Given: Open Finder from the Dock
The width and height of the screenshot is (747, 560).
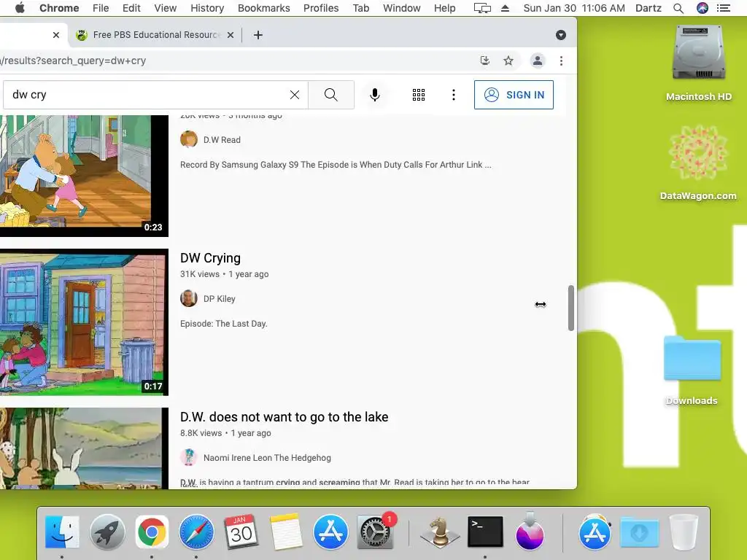Looking at the screenshot, I should pyautogui.click(x=62, y=532).
